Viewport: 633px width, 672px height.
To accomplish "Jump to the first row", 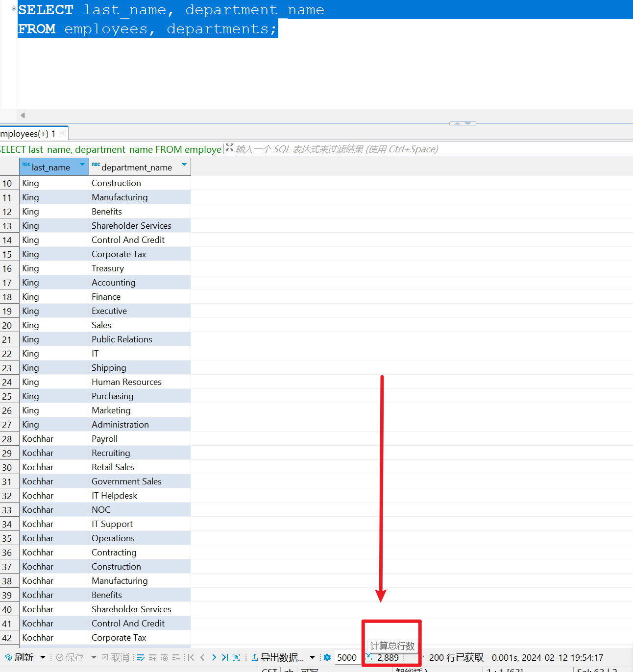I will point(191,657).
